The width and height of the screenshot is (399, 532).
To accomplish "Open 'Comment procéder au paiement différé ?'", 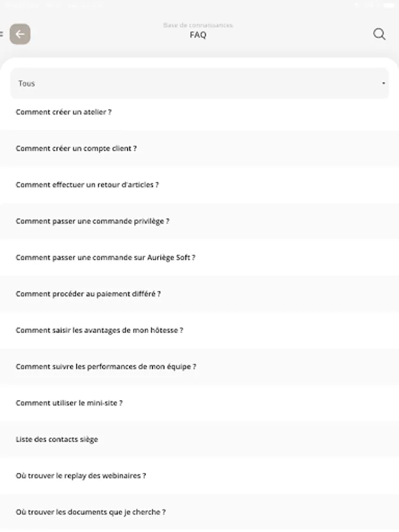I will coord(88,294).
